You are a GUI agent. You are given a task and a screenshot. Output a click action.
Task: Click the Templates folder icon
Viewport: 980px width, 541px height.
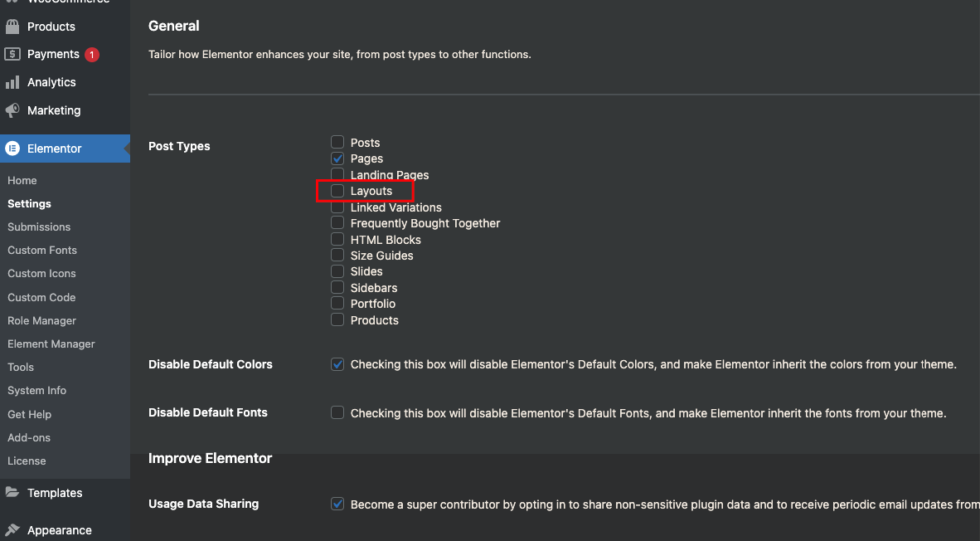(12, 492)
